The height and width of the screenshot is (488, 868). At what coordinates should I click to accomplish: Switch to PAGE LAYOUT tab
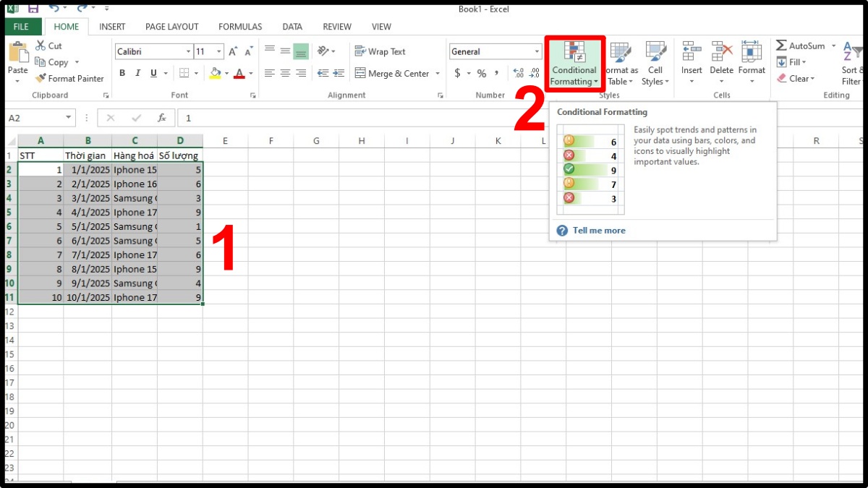172,27
